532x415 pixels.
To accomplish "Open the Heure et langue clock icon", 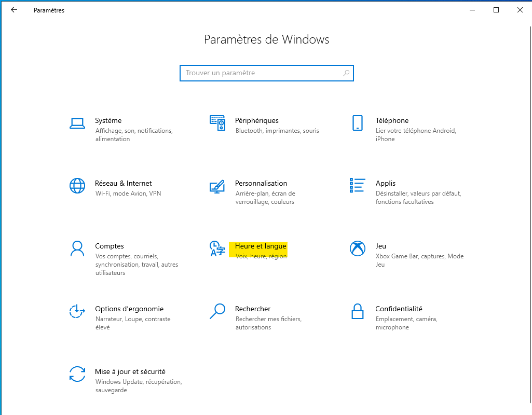I will [217, 248].
